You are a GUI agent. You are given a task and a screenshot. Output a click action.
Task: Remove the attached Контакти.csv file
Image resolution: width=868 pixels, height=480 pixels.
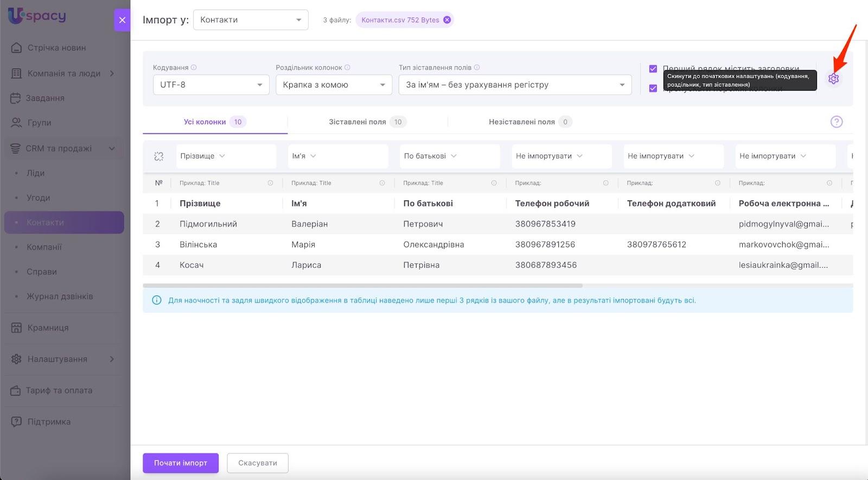(447, 20)
